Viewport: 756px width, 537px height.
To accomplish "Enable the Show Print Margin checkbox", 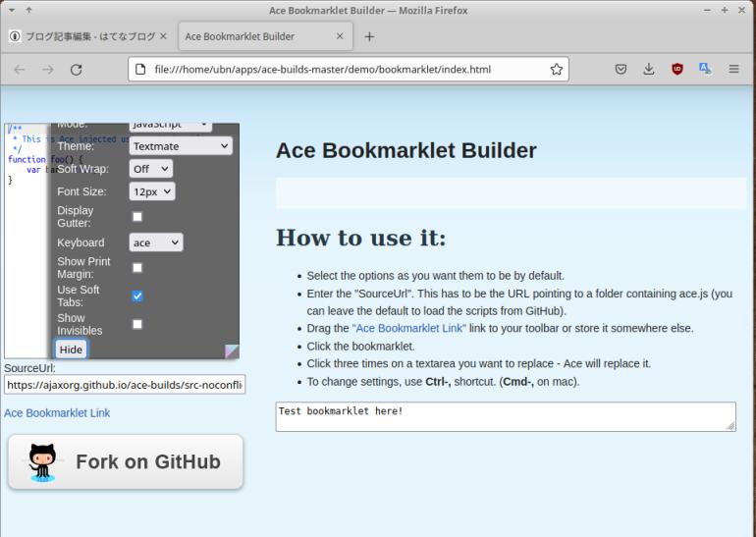I will 137,268.
